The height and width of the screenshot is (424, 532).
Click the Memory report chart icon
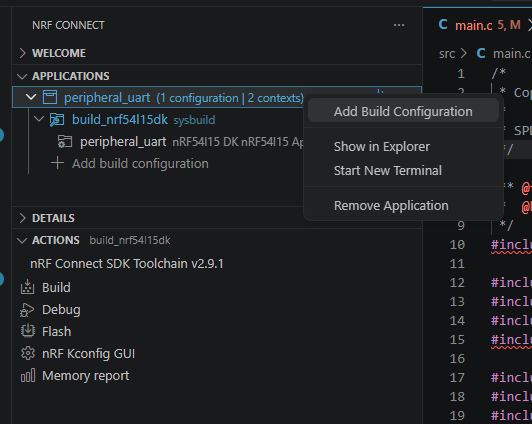pyautogui.click(x=28, y=375)
